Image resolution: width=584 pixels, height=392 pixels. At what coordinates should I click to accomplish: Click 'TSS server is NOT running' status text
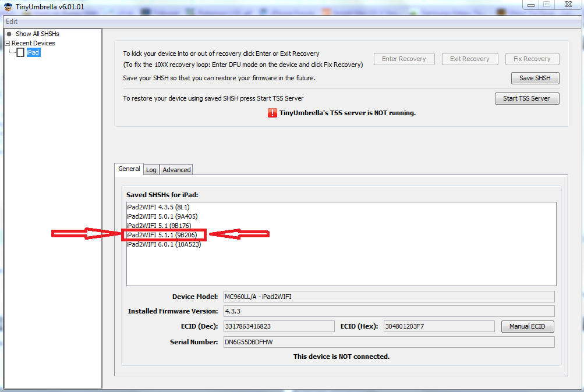click(x=348, y=113)
